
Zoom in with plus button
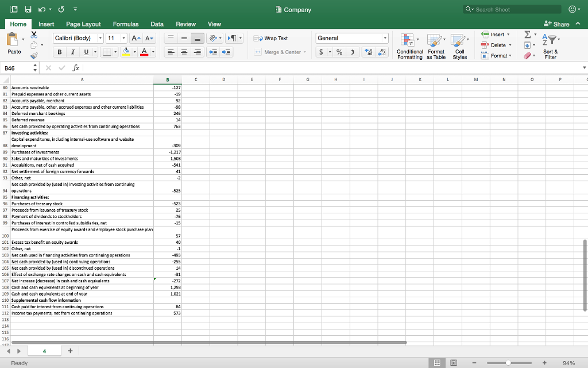tap(544, 363)
